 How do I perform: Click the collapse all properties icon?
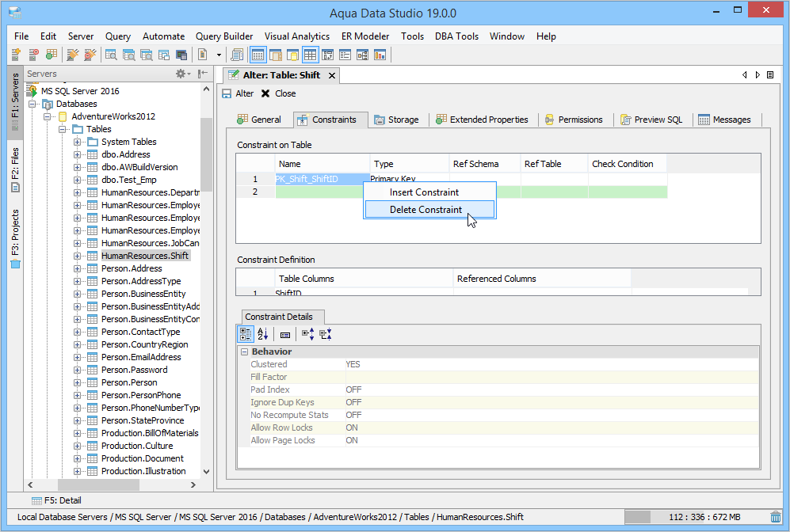pyautogui.click(x=325, y=335)
